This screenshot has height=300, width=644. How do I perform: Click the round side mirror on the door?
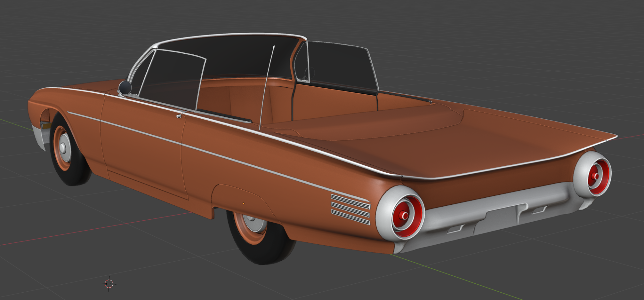(x=125, y=88)
